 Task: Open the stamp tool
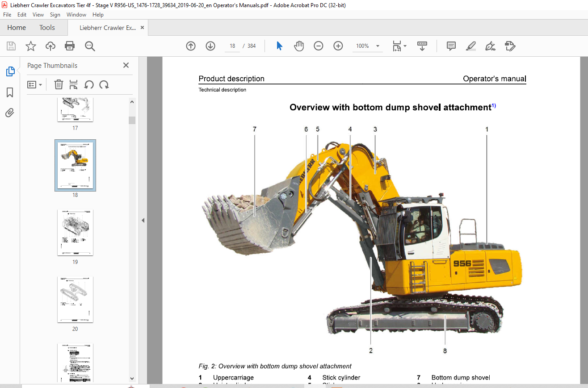tap(510, 46)
